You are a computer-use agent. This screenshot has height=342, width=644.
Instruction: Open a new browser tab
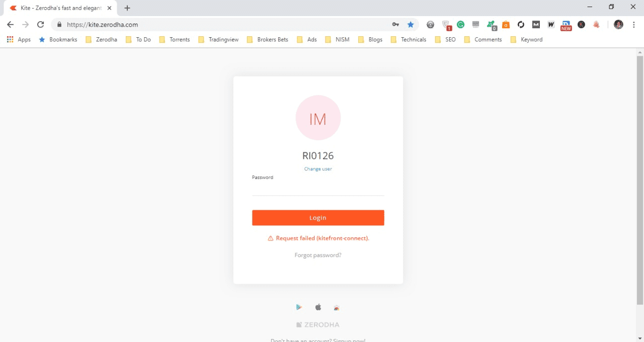pyautogui.click(x=127, y=8)
